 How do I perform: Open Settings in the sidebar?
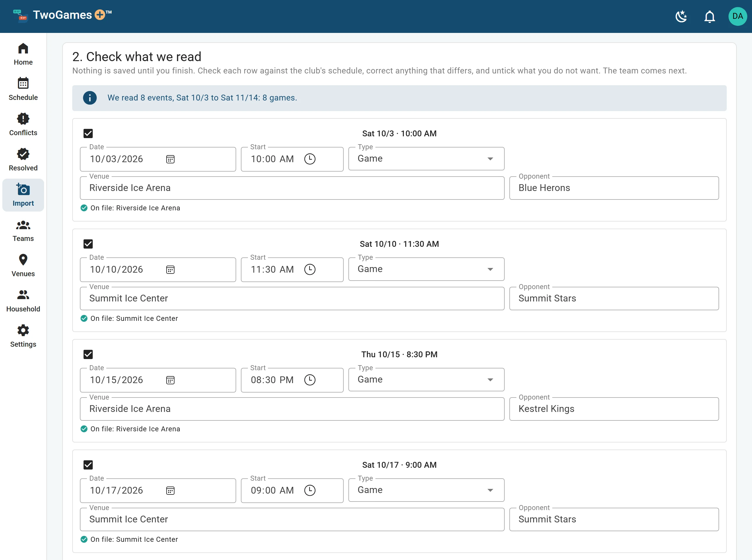pos(23,336)
